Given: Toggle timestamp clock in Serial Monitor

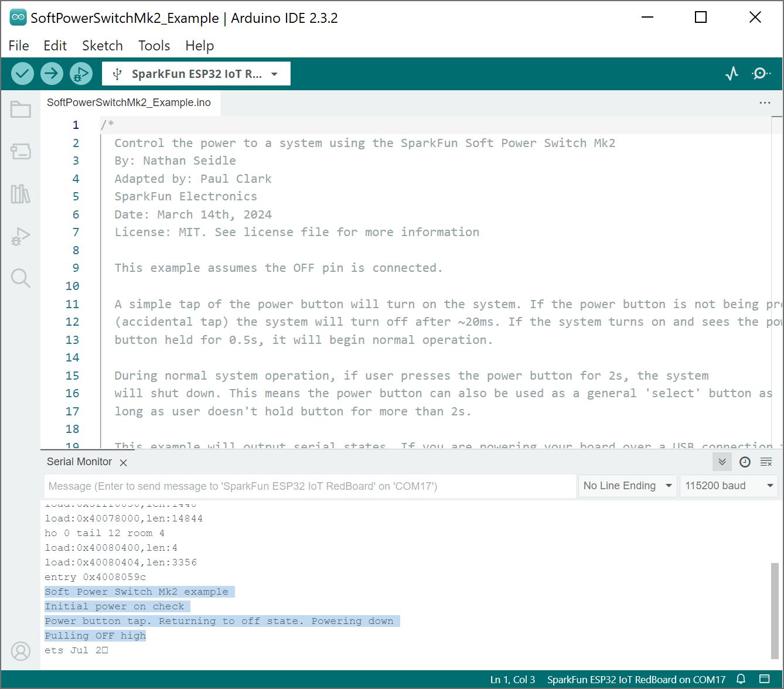Looking at the screenshot, I should click(x=745, y=462).
